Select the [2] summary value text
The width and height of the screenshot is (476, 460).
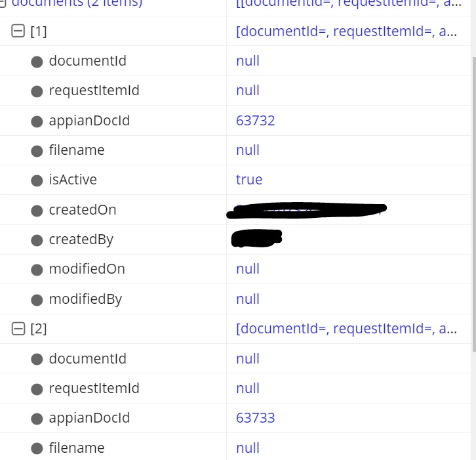[346, 329]
